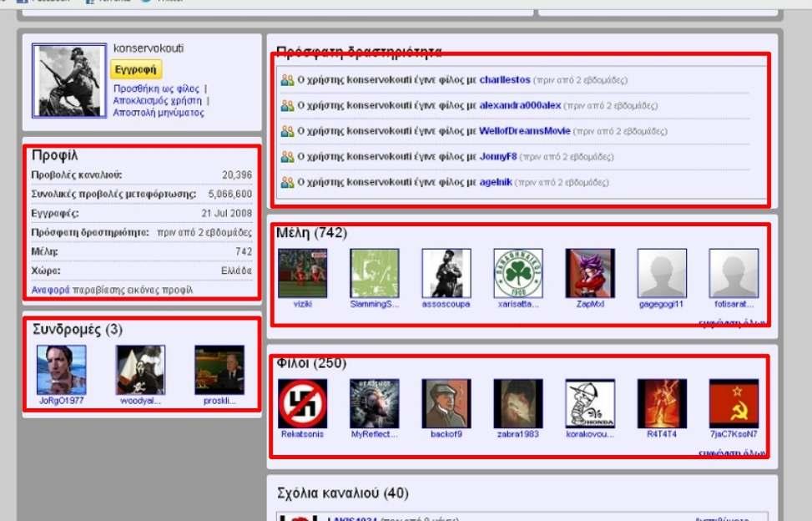Click the Ελλάδα country value
The width and height of the screenshot is (812, 521).
coord(237,271)
